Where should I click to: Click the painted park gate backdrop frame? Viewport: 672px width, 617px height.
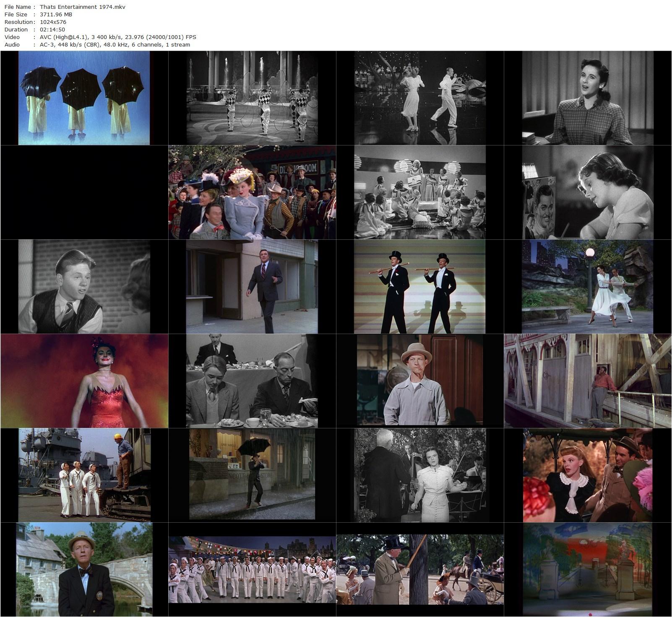(x=588, y=570)
